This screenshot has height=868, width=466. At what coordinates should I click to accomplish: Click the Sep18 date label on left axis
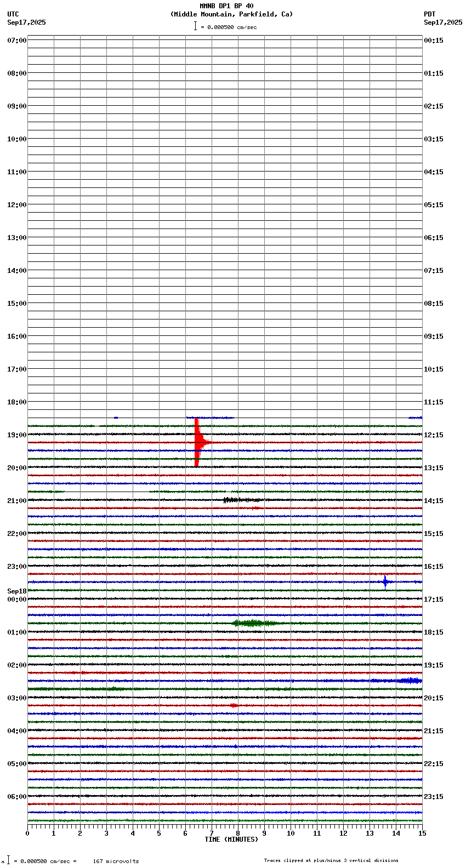point(17,591)
